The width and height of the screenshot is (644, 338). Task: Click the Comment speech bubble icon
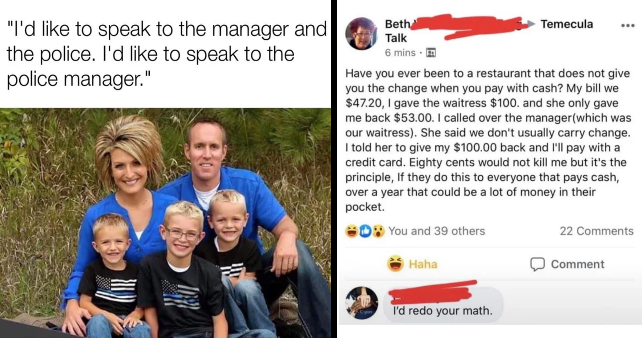pos(537,264)
